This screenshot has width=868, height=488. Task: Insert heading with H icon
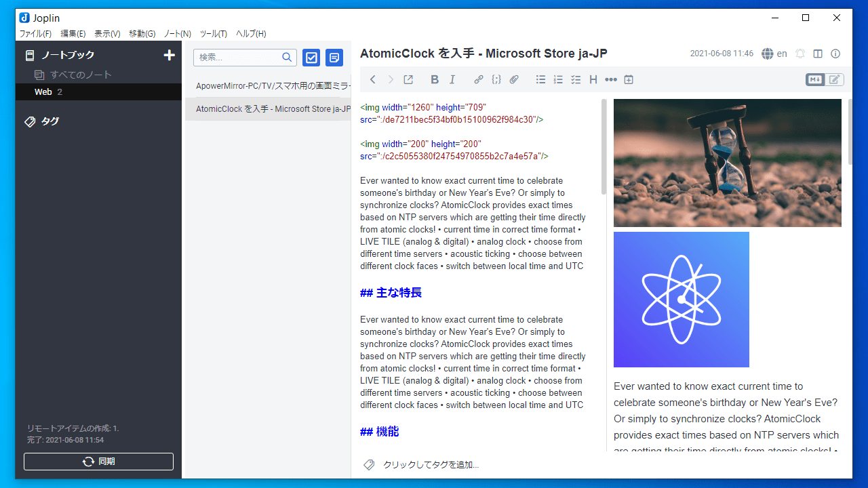[x=593, y=80]
